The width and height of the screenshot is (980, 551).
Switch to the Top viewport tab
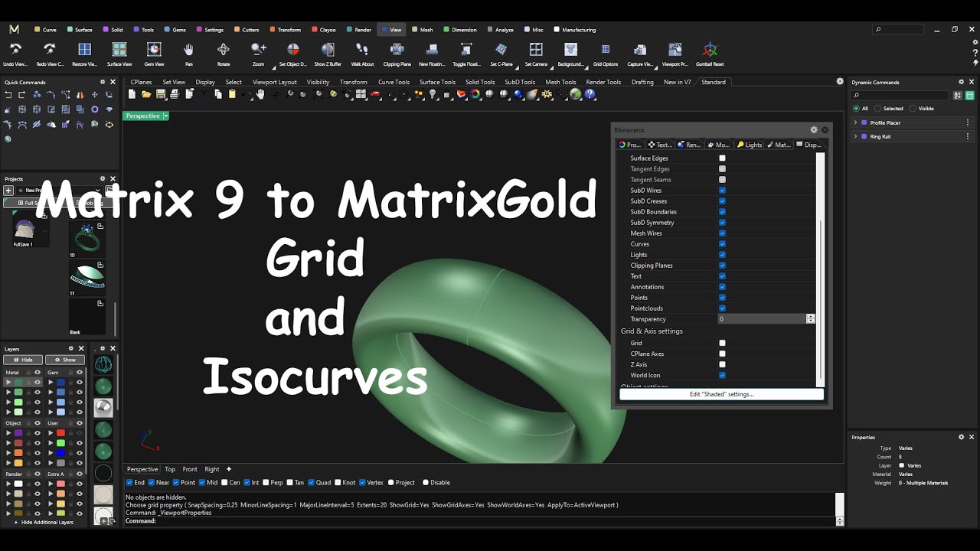click(x=170, y=469)
